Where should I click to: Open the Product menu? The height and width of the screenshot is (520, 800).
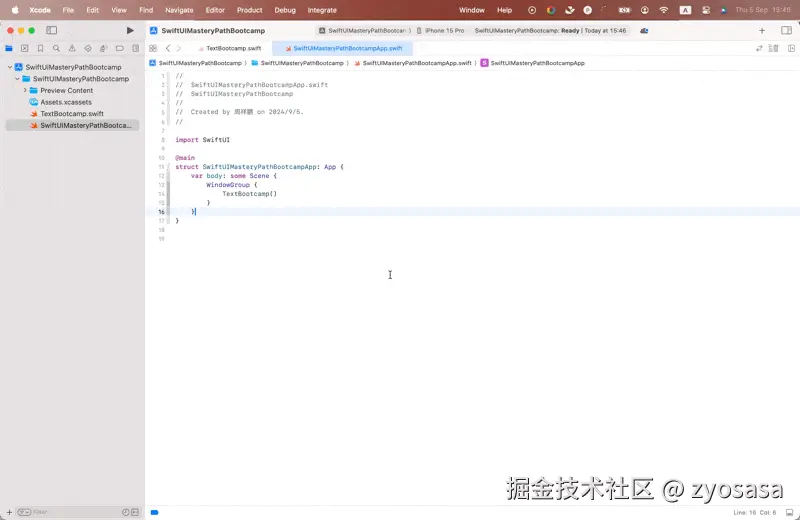point(249,10)
